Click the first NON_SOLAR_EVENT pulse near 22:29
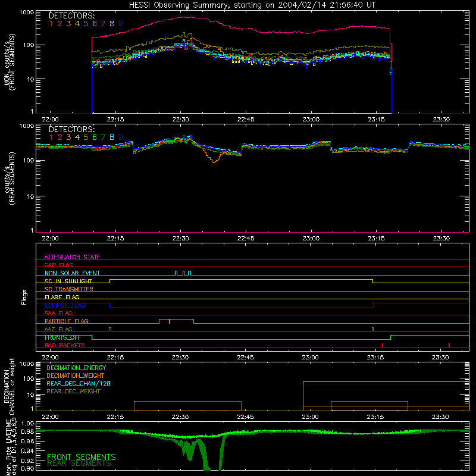This screenshot has width=476, height=476. (176, 273)
